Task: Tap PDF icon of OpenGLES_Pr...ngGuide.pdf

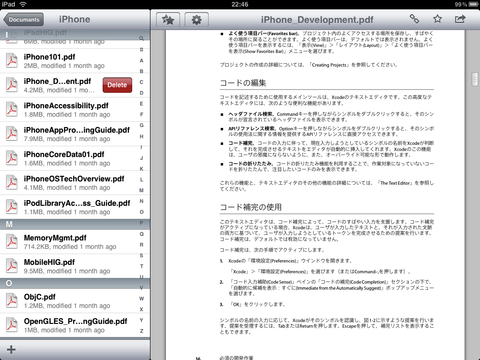Action: tap(12, 325)
